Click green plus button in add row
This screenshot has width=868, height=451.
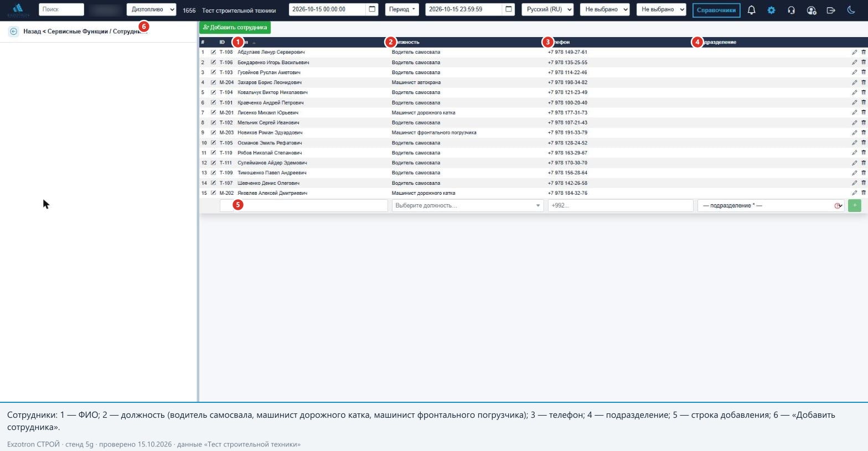click(x=854, y=205)
